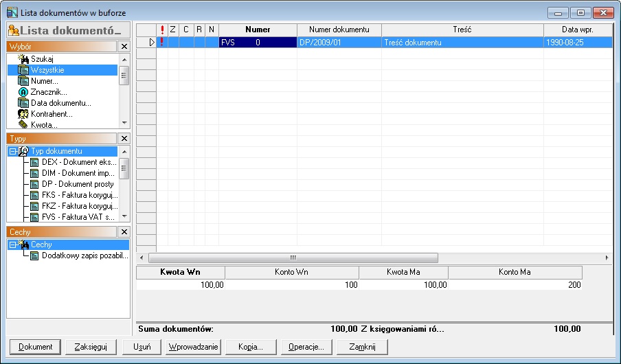Click the red exclamation mark in FVS row
Viewport: 621px width, 364px height.
tap(162, 42)
